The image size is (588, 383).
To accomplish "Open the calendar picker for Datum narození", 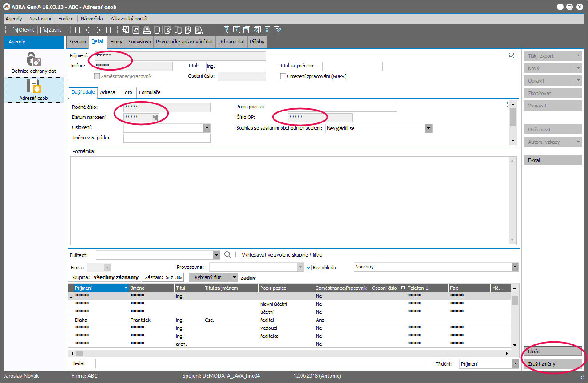I will click(x=155, y=118).
